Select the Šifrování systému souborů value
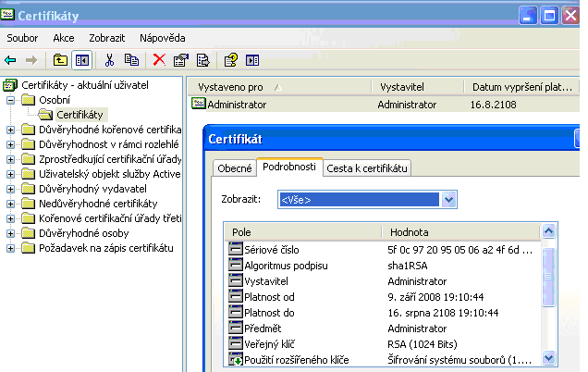 (459, 360)
